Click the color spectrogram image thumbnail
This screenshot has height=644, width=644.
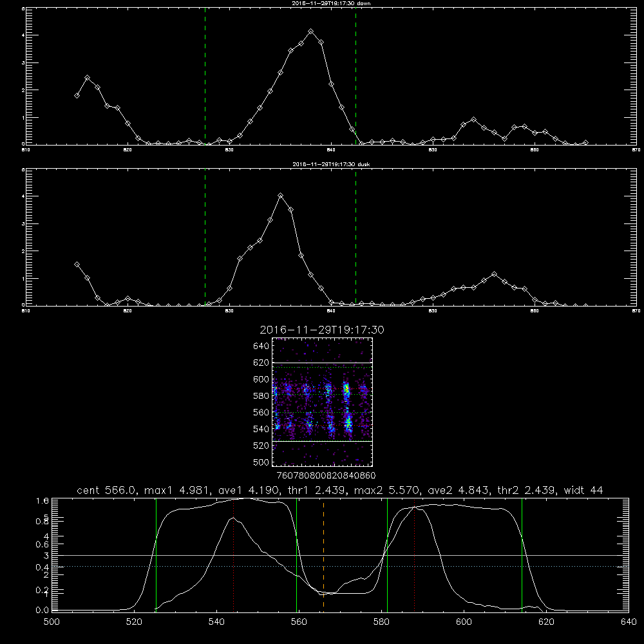323,402
